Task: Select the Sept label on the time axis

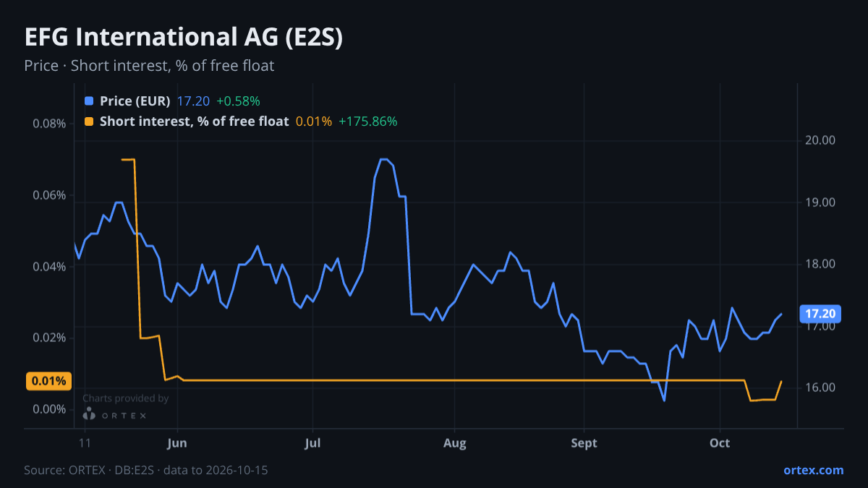Action: 584,443
